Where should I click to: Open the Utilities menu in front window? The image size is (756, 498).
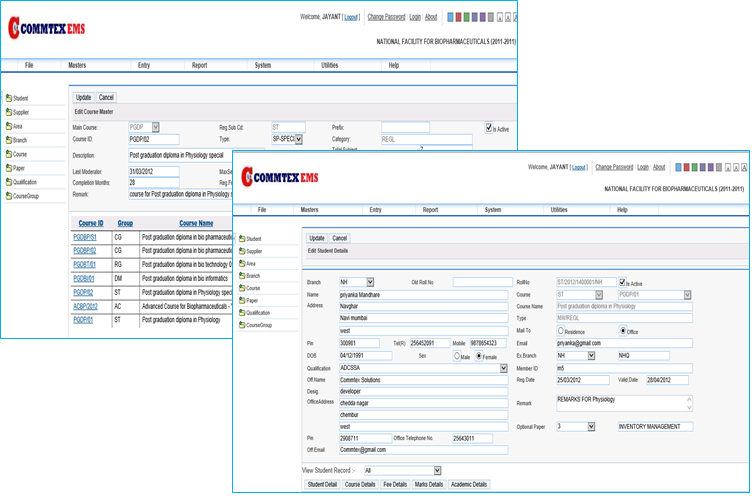[x=558, y=210]
